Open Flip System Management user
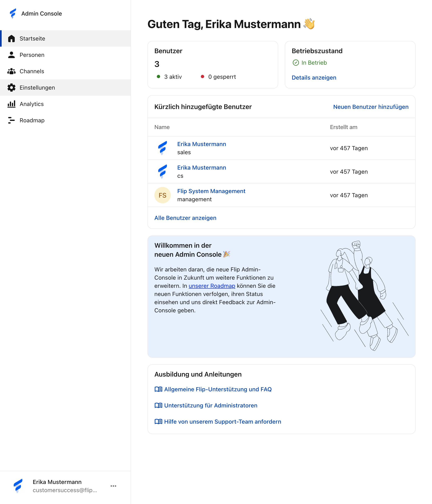 [x=211, y=191]
